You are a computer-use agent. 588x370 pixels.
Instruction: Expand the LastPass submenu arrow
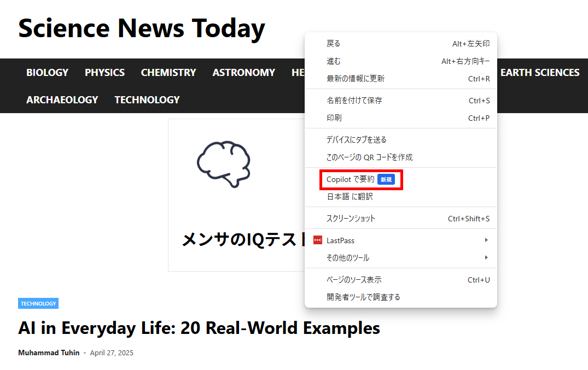(486, 240)
